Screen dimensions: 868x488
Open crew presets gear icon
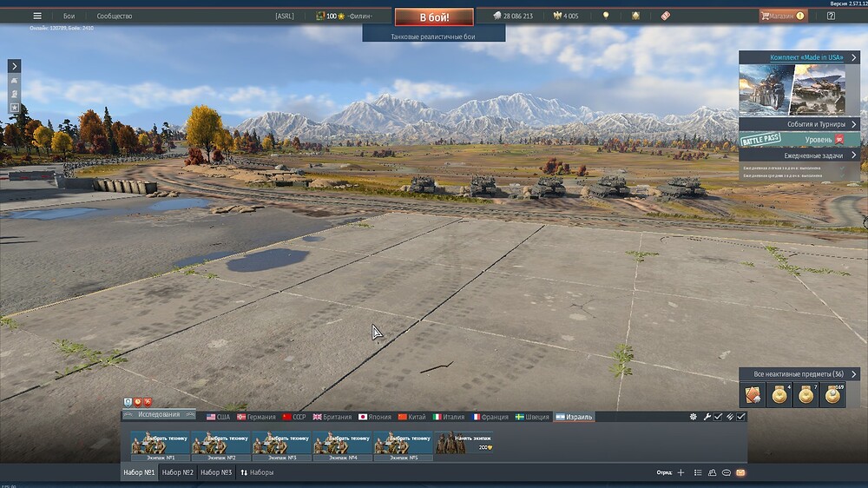coord(693,417)
